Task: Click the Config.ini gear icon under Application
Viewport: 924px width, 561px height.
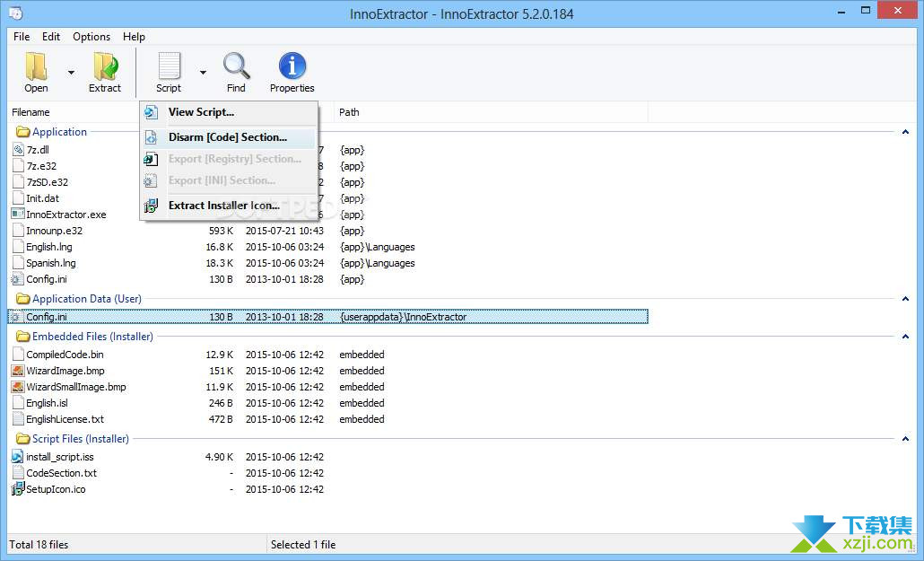Action: point(18,280)
